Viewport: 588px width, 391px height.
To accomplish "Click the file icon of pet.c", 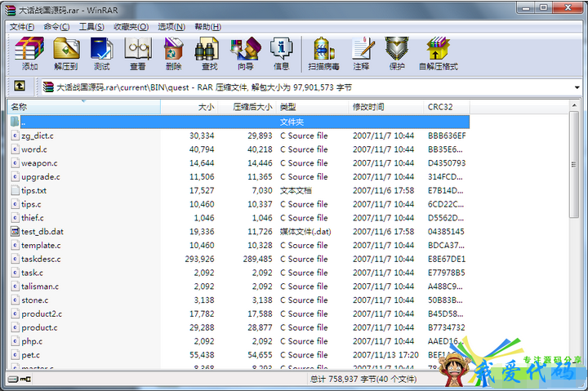I will click(x=15, y=354).
